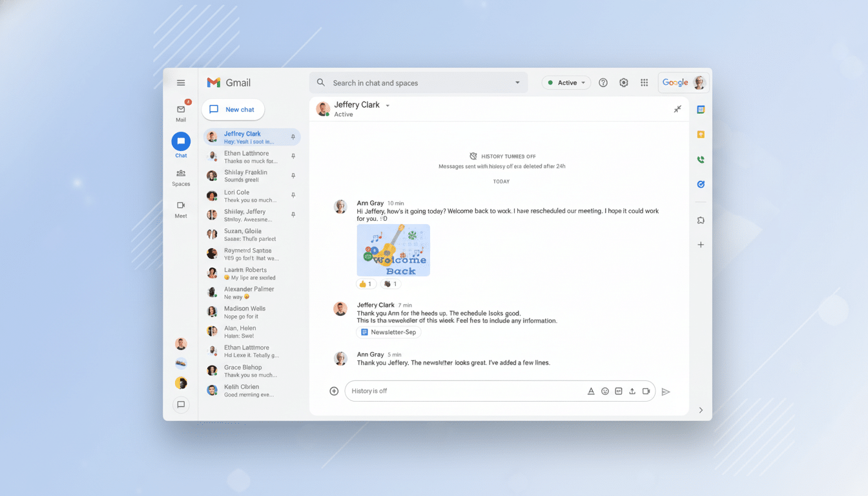The image size is (868, 496).
Task: Open the Newsletter-Sep attachment chip
Action: click(388, 331)
